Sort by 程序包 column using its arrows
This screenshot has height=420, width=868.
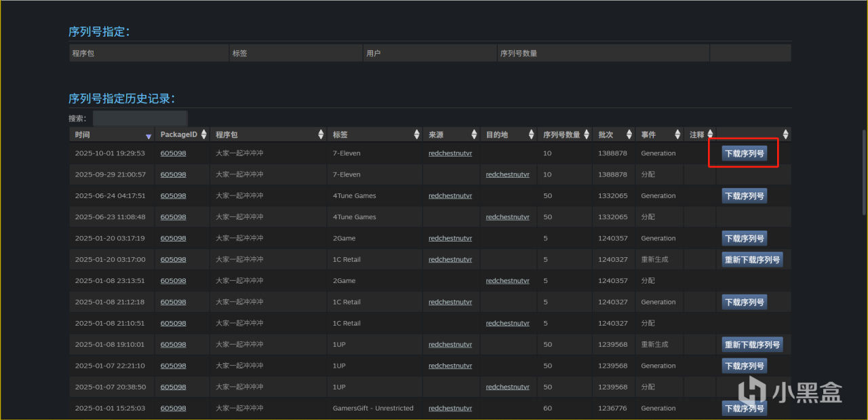pos(321,135)
